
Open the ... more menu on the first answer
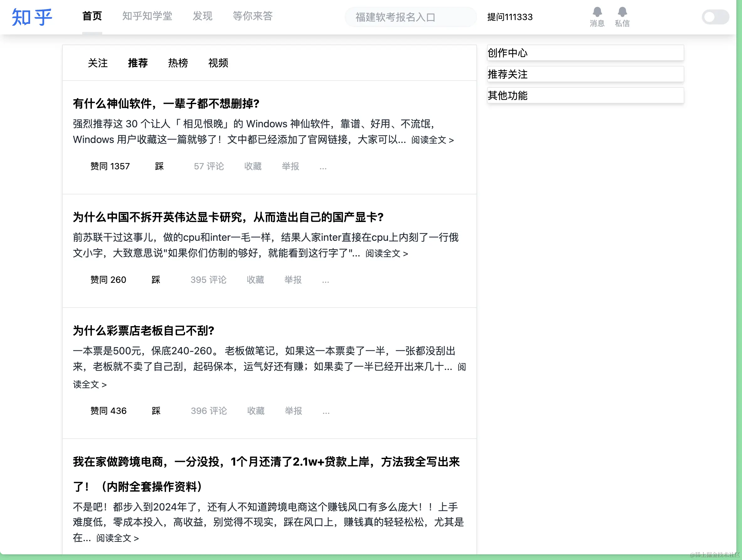[x=323, y=167]
